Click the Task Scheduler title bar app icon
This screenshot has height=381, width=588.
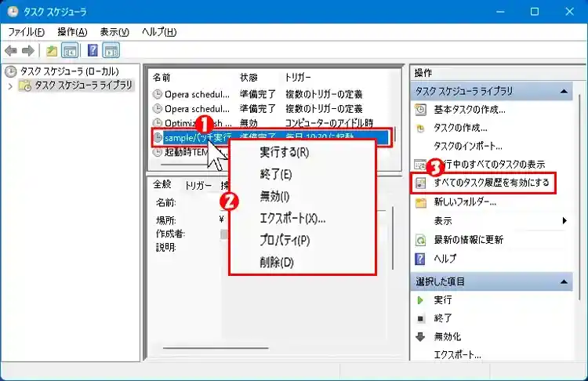coord(13,12)
